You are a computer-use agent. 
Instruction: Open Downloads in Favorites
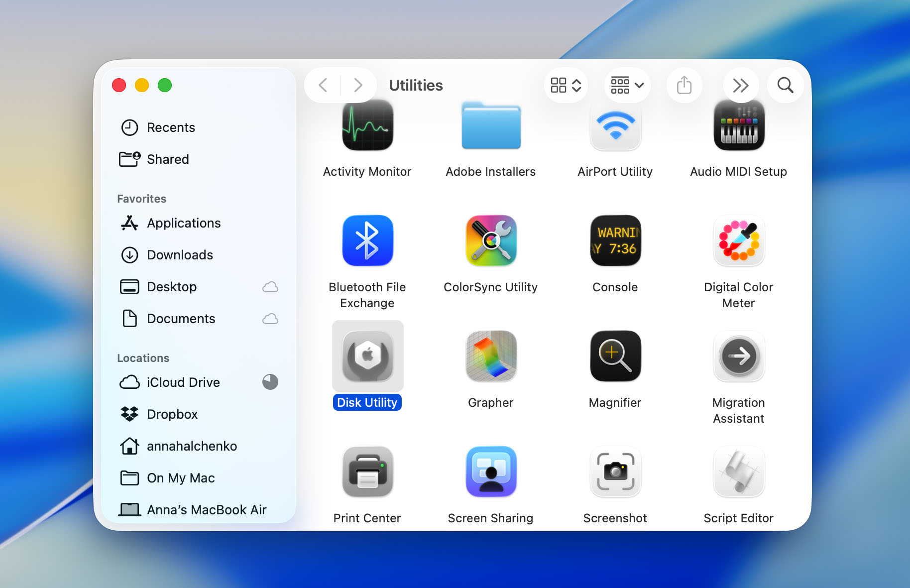[x=199, y=255]
